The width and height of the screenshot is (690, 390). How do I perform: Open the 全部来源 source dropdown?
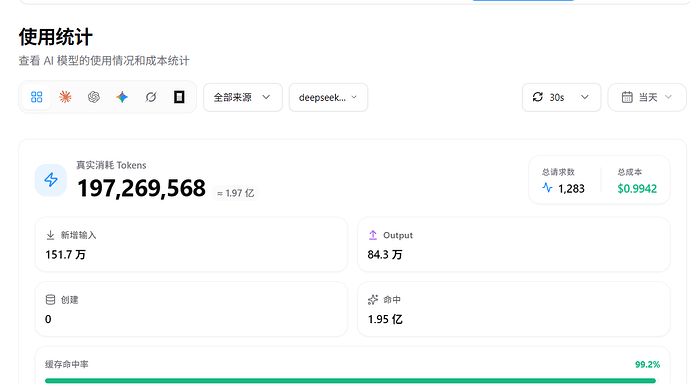click(242, 97)
